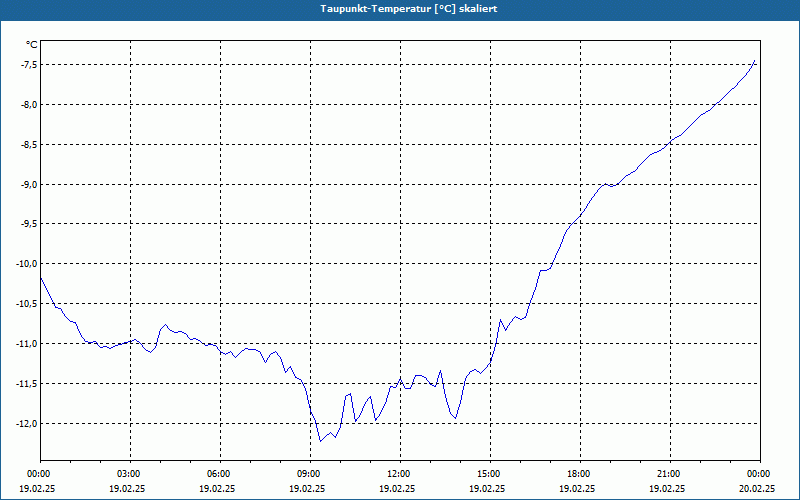
Task: Click the "19.02.25" date under 15:00
Action: [487, 488]
